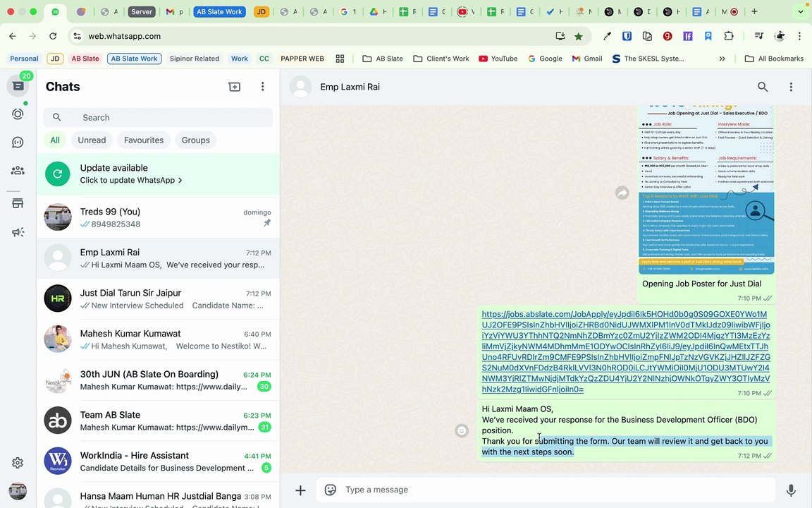This screenshot has width=812, height=508.
Task: Forward the job poster image
Action: tap(622, 193)
